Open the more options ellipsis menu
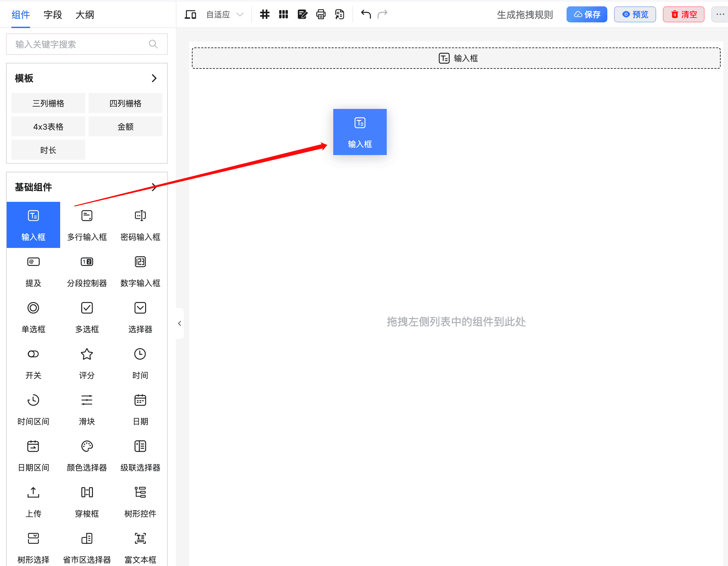This screenshot has height=566, width=728. pyautogui.click(x=720, y=14)
